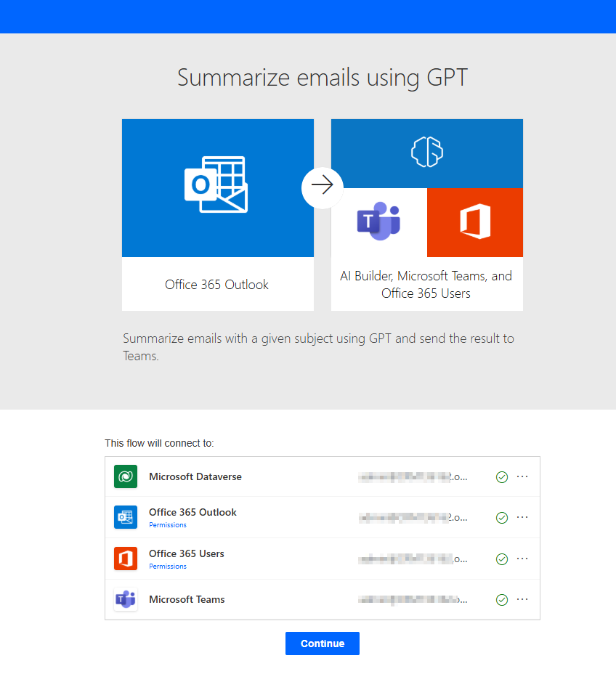Select the Microsoft Teams connection name
616x682 pixels.
[187, 599]
